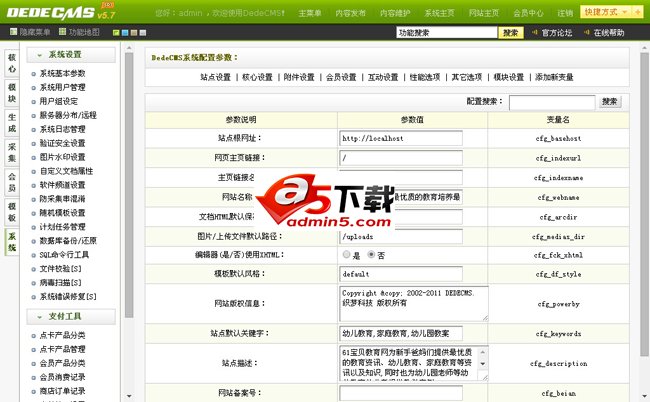650x402 pixels.
Task: Open the 性能选项 config tab
Action: [x=425, y=77]
